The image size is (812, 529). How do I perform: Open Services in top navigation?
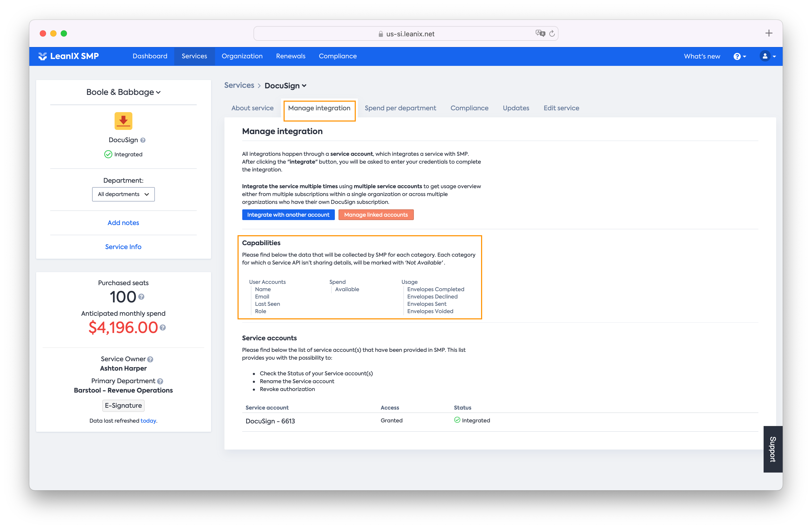coord(194,56)
